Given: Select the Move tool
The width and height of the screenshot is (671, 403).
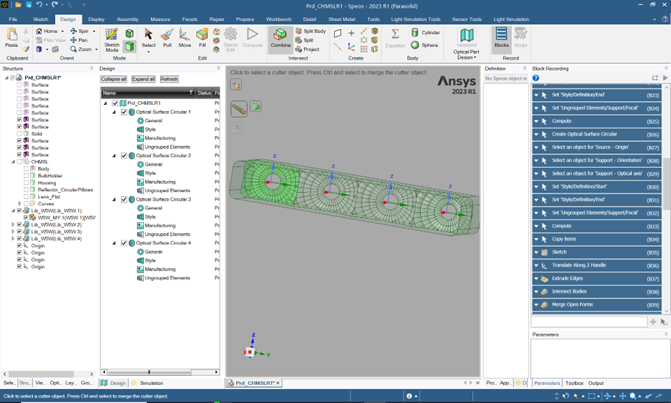Looking at the screenshot, I should [184, 38].
